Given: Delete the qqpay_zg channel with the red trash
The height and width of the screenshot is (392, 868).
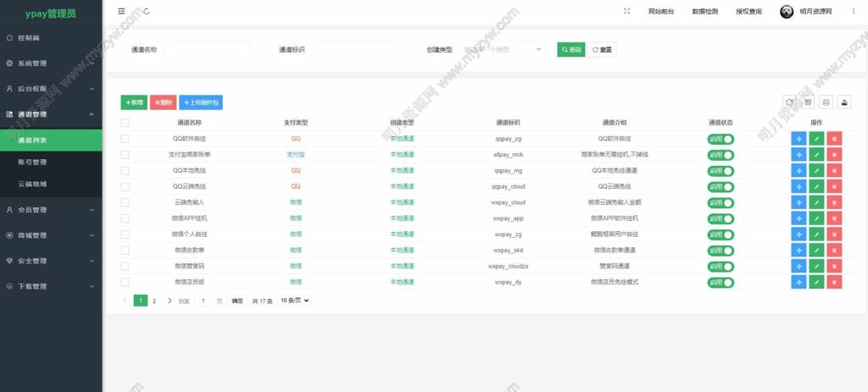Looking at the screenshot, I should tap(834, 139).
